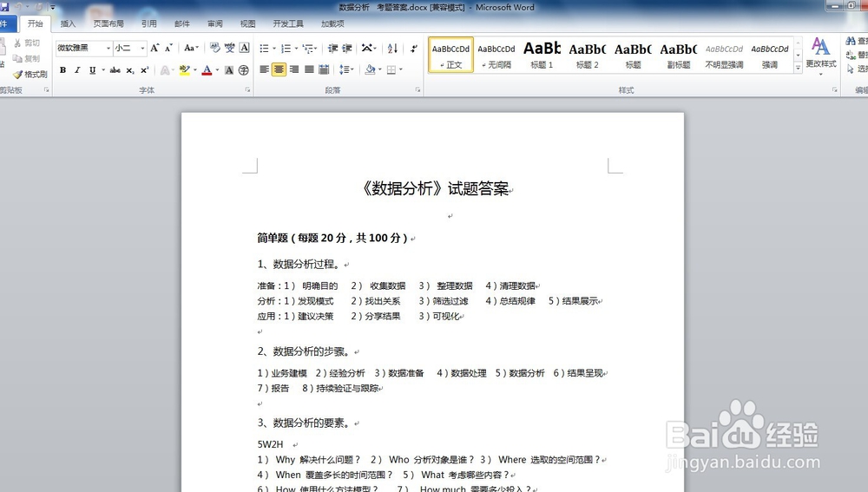Click the Numbering list icon
Screen dimensions: 868x492
pyautogui.click(x=286, y=49)
